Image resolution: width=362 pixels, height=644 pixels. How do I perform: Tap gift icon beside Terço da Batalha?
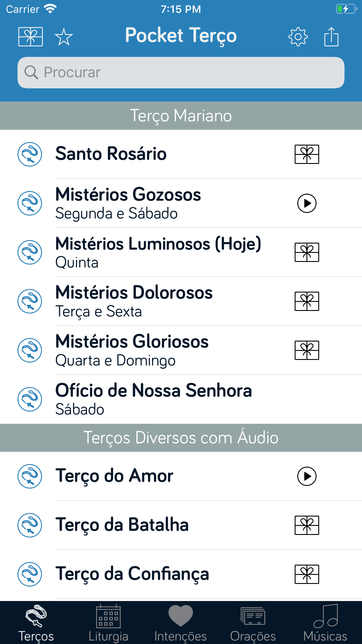pyautogui.click(x=307, y=525)
